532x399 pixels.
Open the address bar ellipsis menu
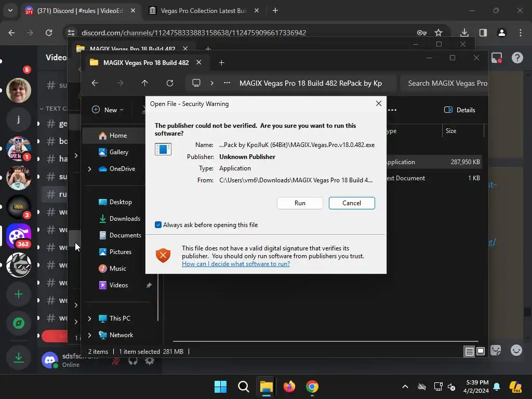point(227,83)
